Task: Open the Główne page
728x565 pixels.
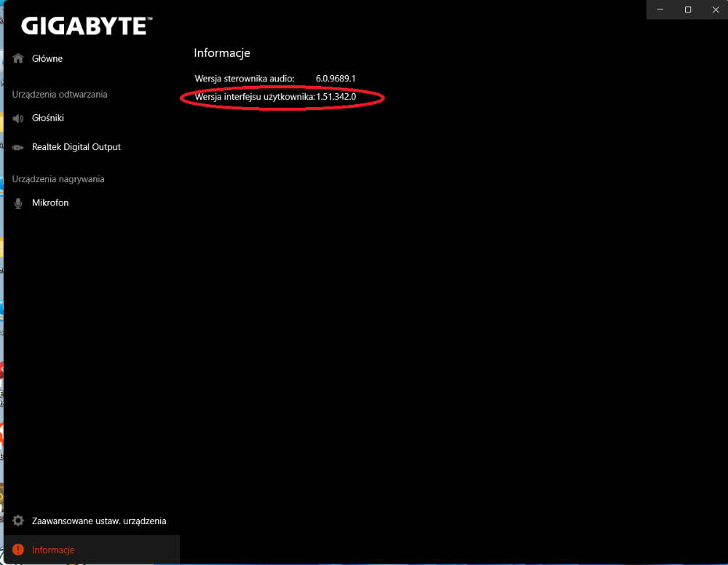Action: pyautogui.click(x=47, y=58)
